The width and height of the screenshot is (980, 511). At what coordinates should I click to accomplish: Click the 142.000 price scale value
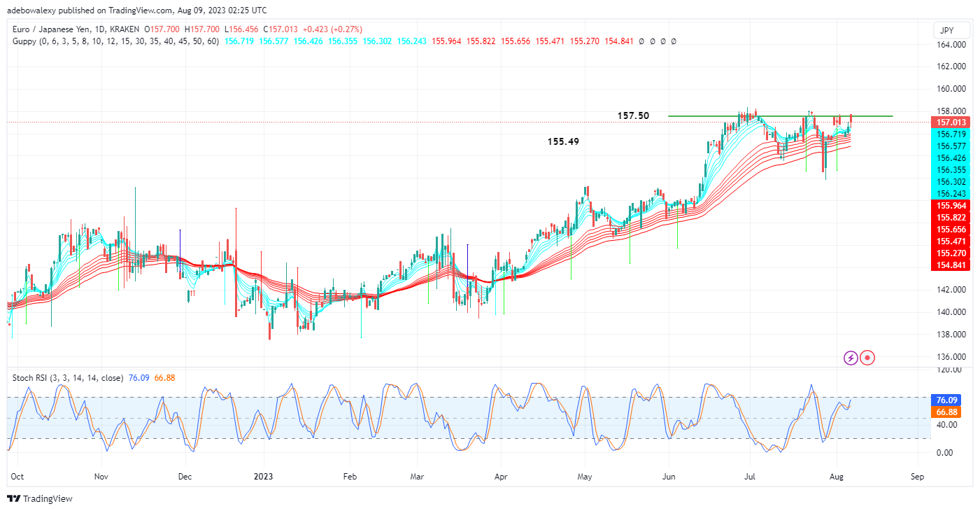tap(951, 290)
